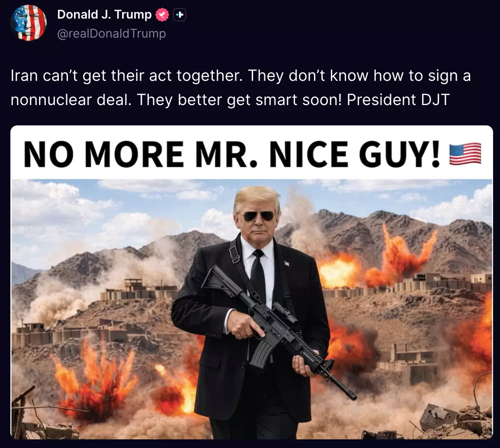Click the word "GUY!" in the banner

coord(399,154)
